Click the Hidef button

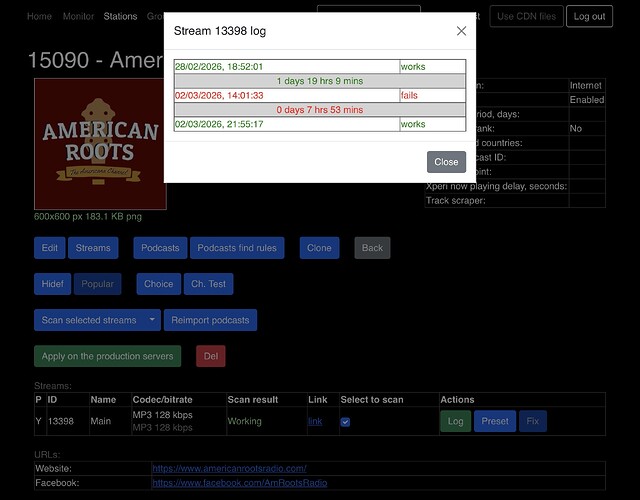pos(52,284)
